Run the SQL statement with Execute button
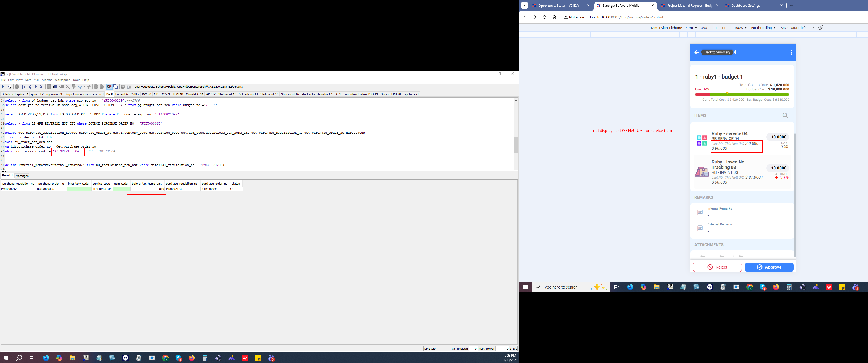The height and width of the screenshot is (363, 868). pyautogui.click(x=3, y=87)
